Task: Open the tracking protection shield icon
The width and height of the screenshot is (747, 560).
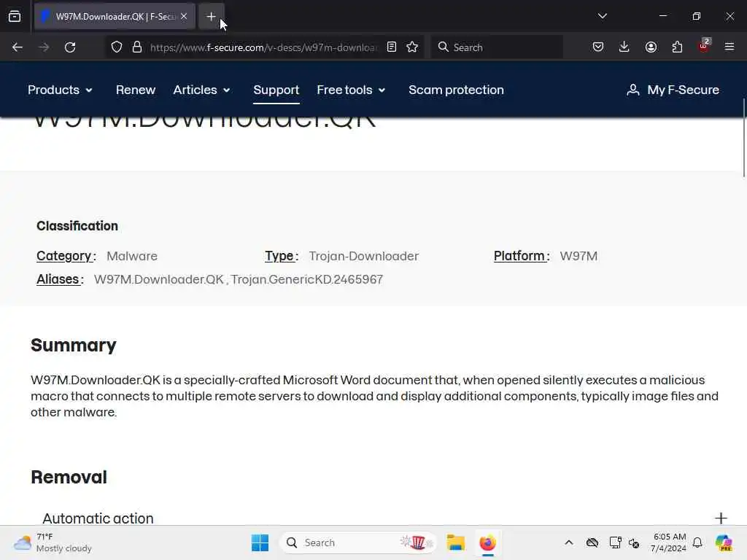Action: tap(117, 47)
